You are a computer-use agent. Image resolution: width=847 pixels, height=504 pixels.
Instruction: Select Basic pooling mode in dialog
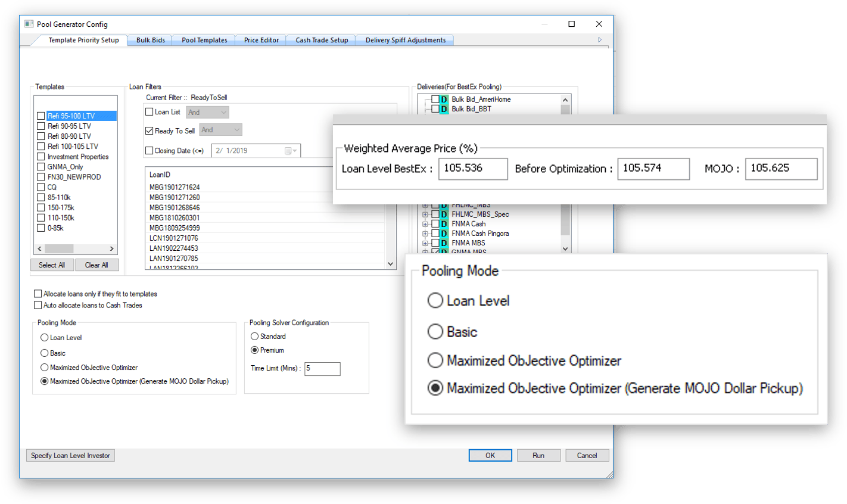(44, 353)
